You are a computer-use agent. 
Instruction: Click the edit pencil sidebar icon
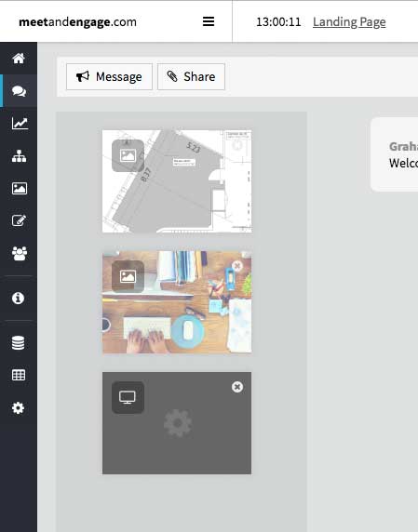point(19,220)
